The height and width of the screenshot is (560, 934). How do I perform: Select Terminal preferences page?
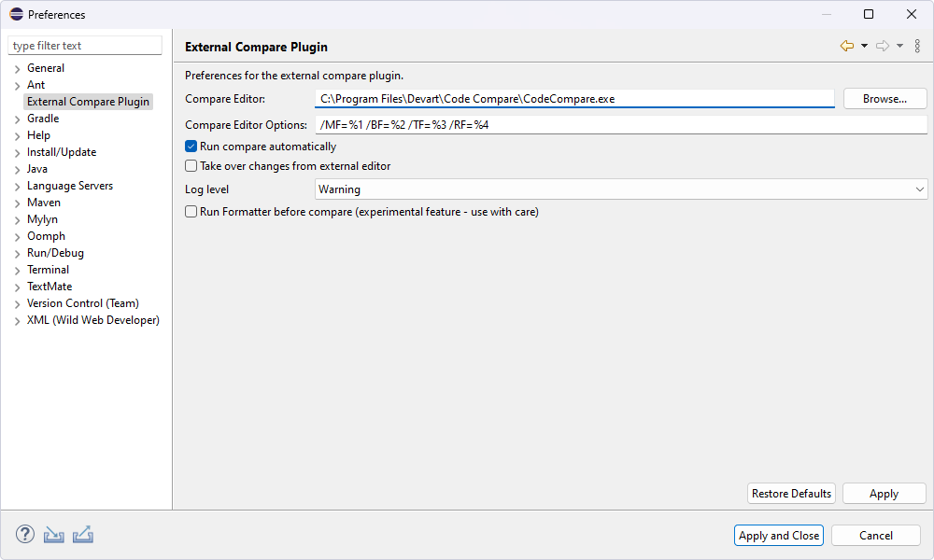pyautogui.click(x=48, y=270)
